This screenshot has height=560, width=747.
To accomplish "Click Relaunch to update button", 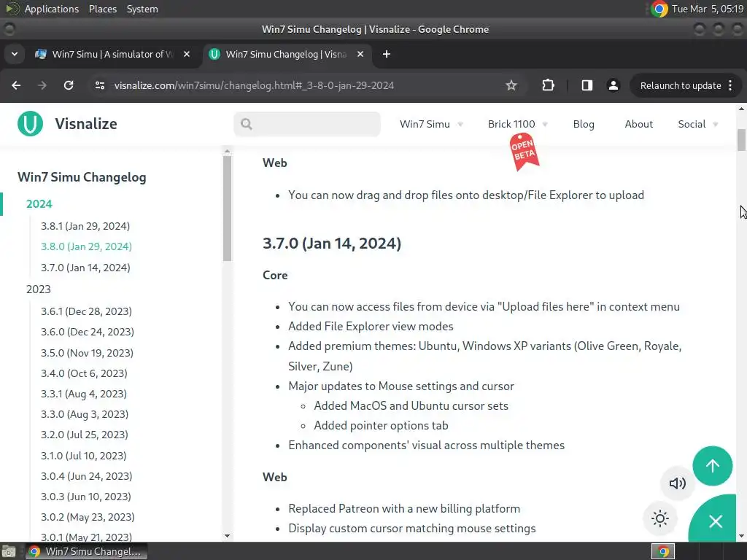I will 681,85.
